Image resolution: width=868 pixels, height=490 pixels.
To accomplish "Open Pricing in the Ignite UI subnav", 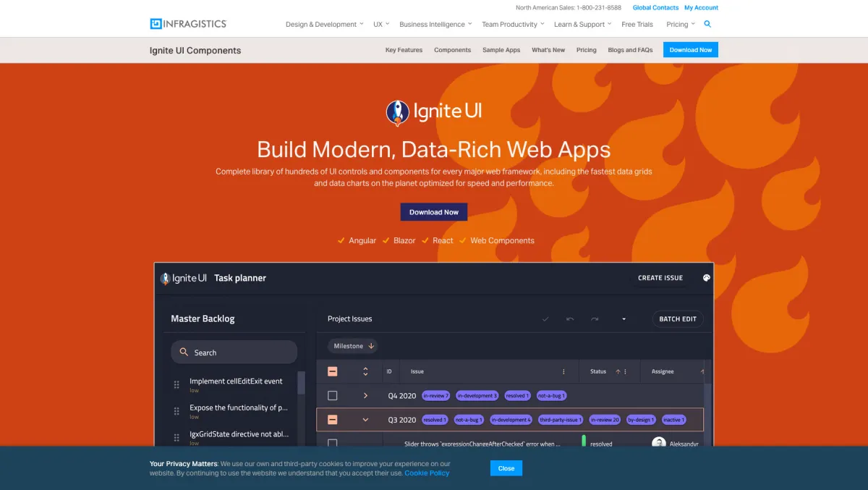I will [x=587, y=50].
